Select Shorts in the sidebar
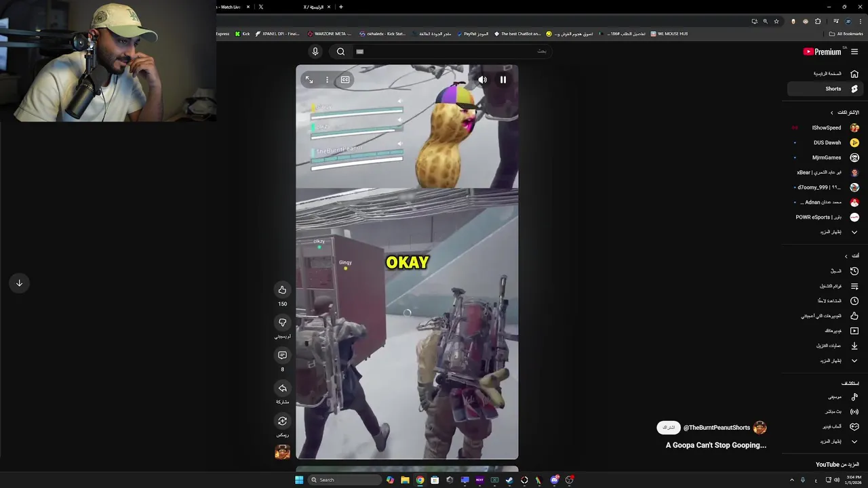Image resolution: width=868 pixels, height=488 pixels. coord(825,89)
